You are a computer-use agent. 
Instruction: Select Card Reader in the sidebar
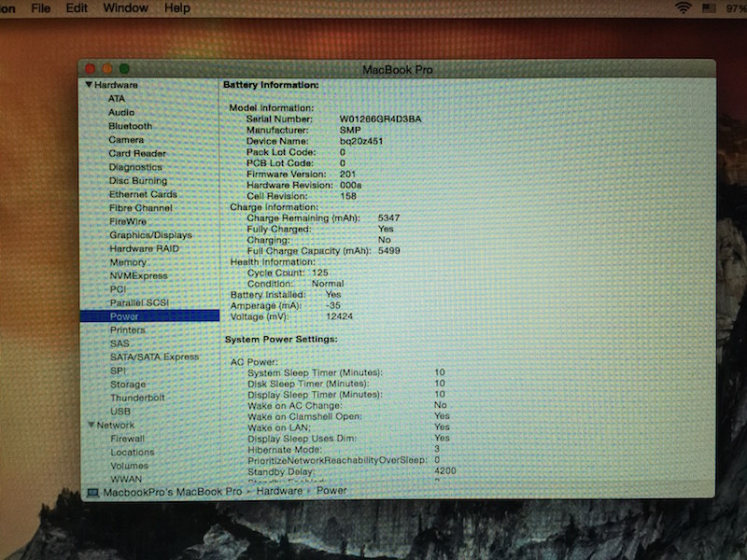click(x=137, y=153)
